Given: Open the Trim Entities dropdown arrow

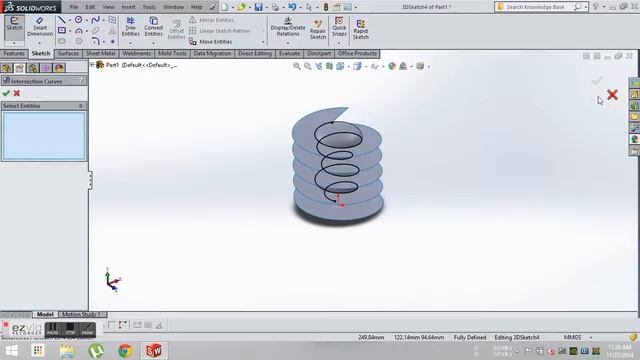Looking at the screenshot, I should 131,43.
